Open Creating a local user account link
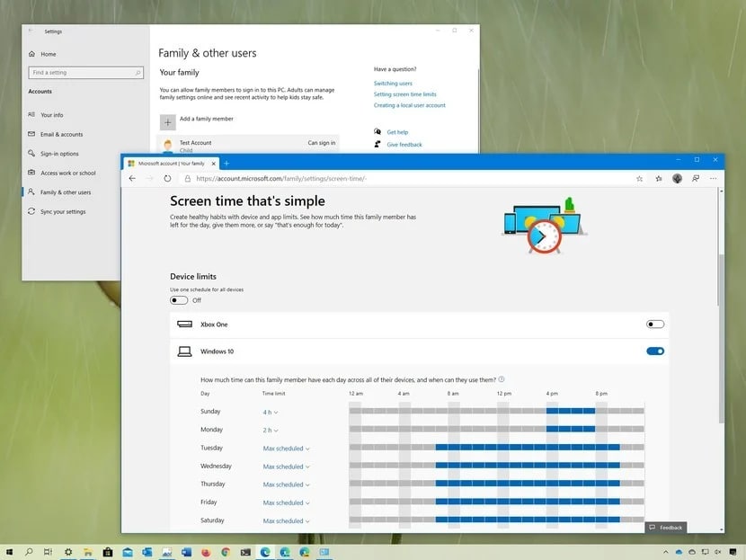 tap(410, 105)
